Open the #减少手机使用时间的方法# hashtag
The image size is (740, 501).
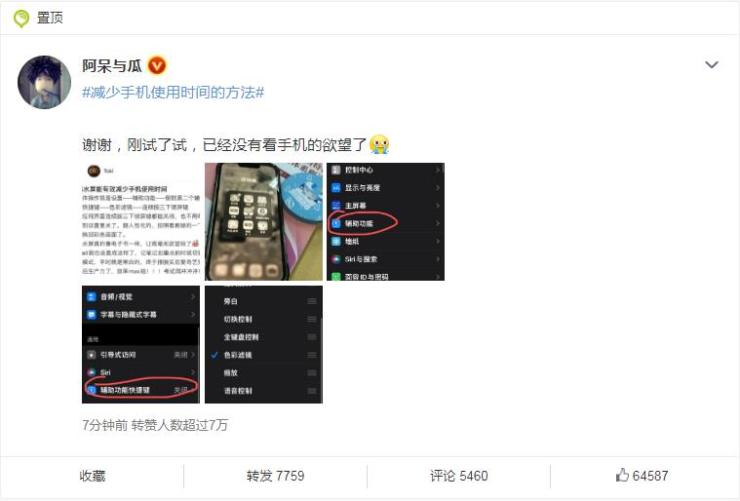coord(173,92)
